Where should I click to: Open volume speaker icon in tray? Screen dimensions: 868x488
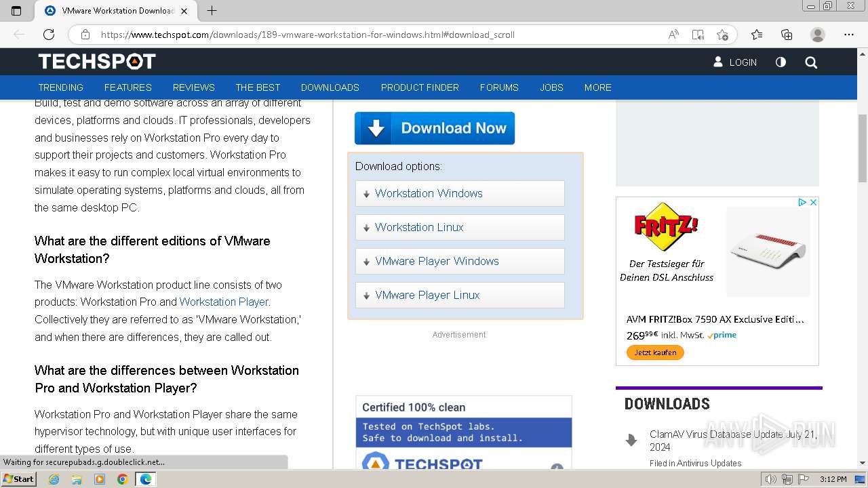click(771, 479)
